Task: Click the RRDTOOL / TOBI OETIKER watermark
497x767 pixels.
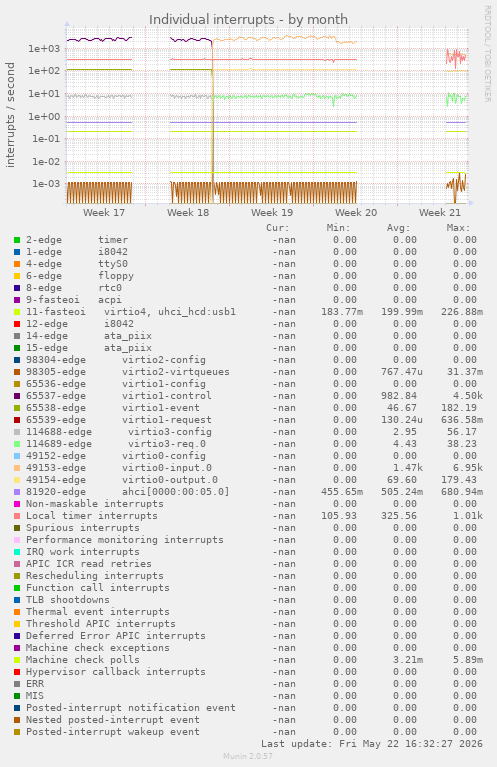Action: (487, 54)
